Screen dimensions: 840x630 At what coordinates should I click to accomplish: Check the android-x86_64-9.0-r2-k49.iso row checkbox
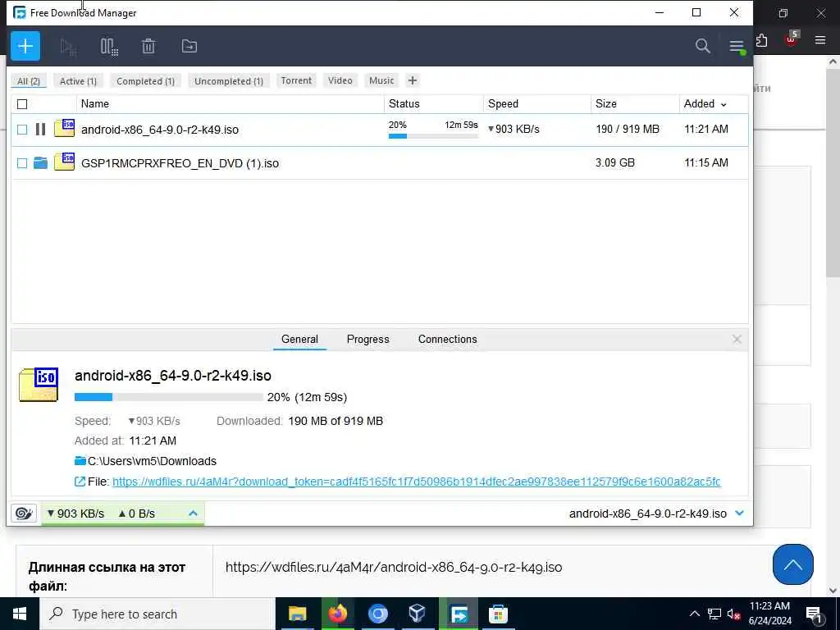pos(22,130)
